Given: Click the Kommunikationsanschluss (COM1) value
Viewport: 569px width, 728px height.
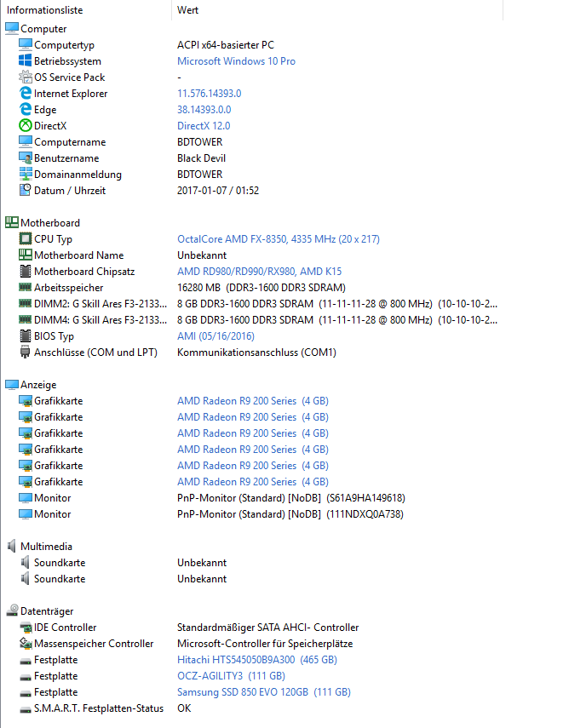Looking at the screenshot, I should tap(256, 352).
